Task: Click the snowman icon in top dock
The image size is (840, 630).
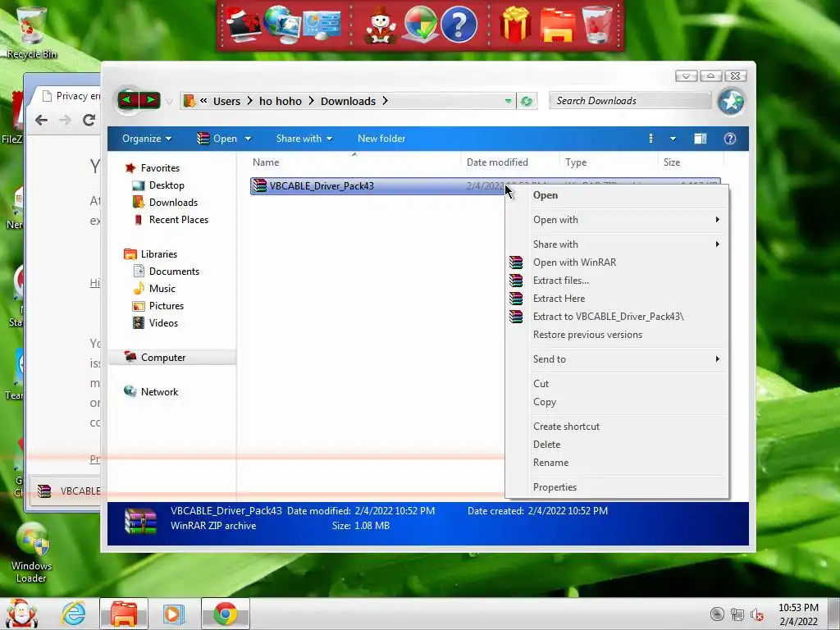Action: pos(380,24)
